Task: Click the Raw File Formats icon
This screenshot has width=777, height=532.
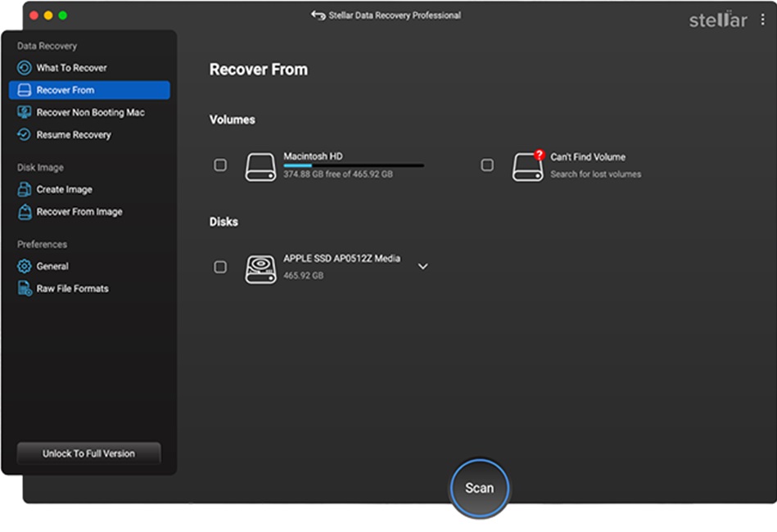Action: [25, 288]
